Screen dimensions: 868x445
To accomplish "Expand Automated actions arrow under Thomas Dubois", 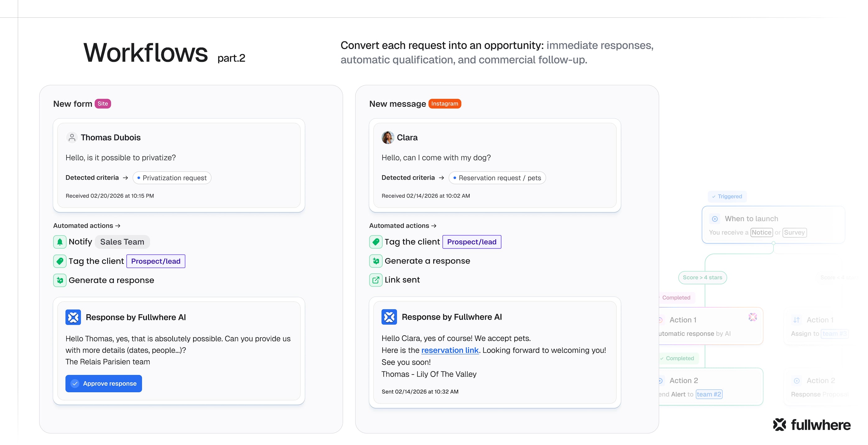I will coord(118,226).
